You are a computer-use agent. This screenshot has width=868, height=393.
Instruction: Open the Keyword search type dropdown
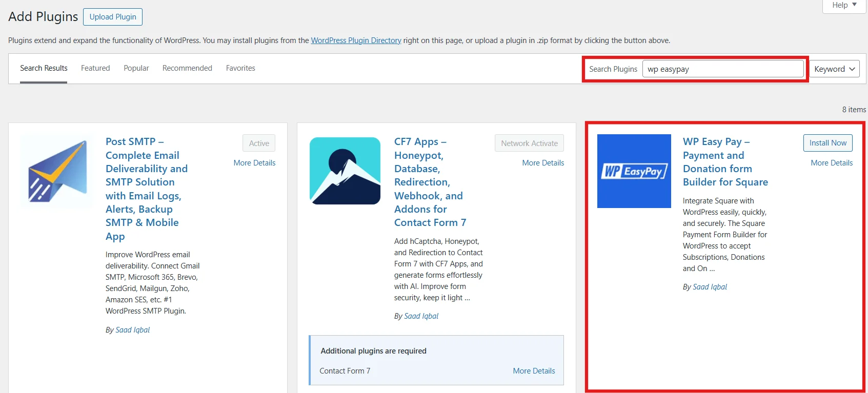(835, 69)
